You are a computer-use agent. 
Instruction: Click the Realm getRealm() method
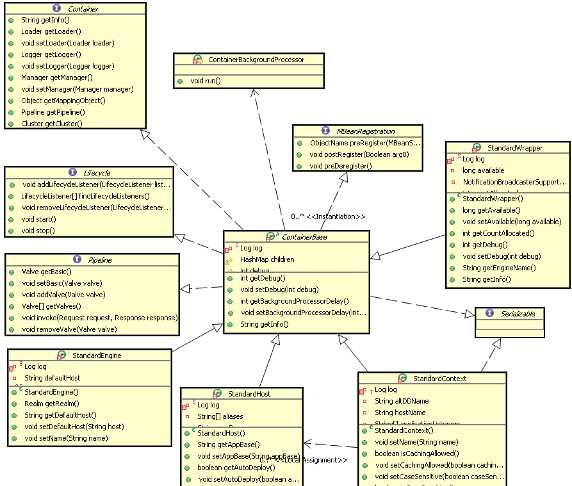coord(52,404)
